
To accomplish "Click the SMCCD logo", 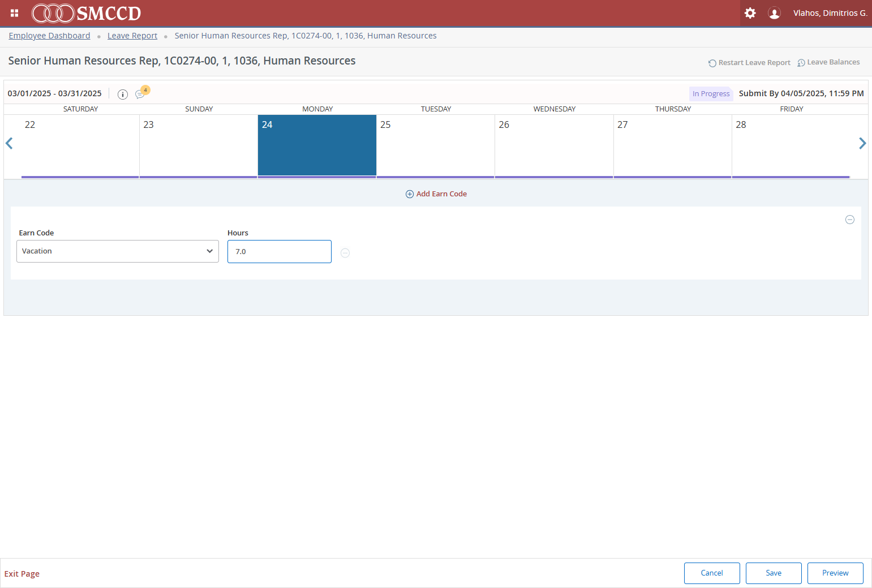I will coord(86,13).
